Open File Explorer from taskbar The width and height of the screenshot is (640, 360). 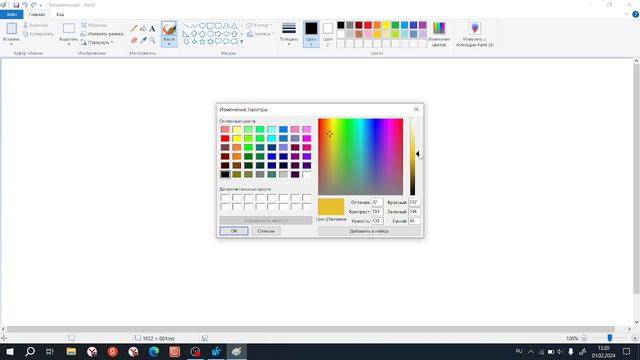pos(71,351)
